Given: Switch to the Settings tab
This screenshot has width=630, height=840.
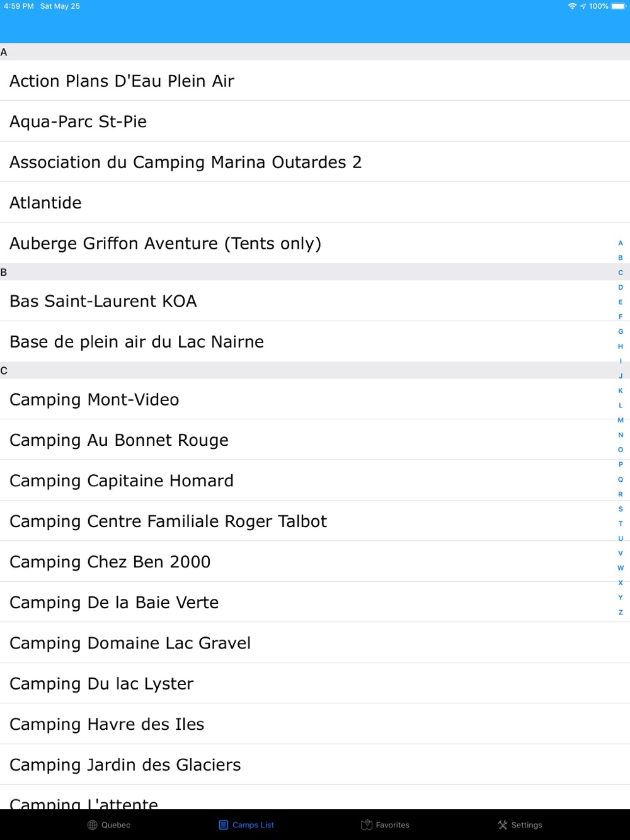Looking at the screenshot, I should coord(526,825).
